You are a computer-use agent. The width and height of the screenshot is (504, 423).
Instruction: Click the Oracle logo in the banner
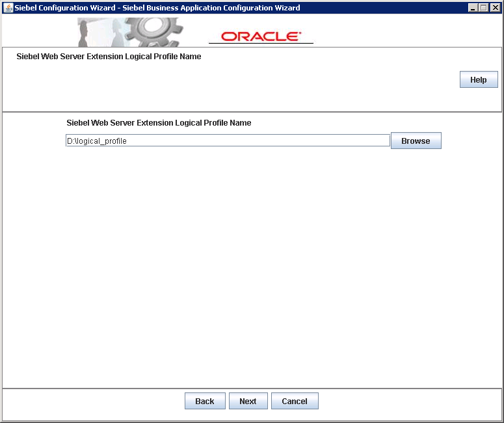tap(261, 36)
